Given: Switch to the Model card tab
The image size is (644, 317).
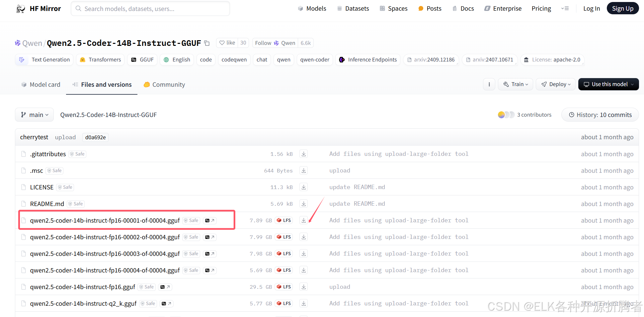Looking at the screenshot, I should pyautogui.click(x=41, y=85).
